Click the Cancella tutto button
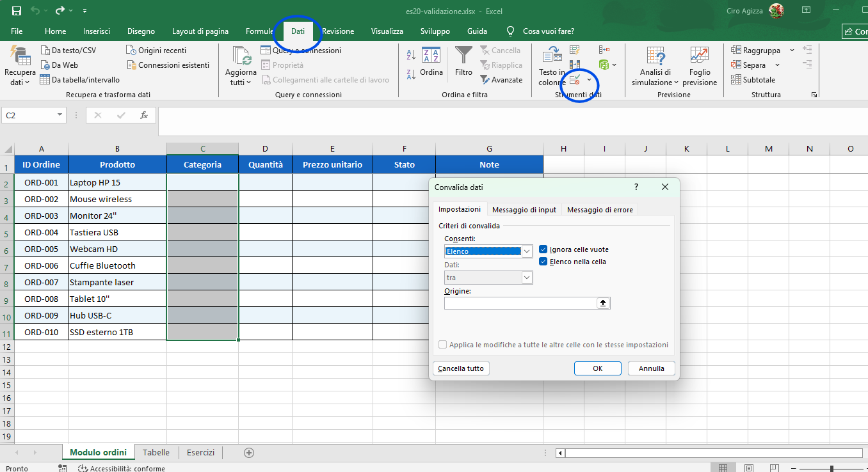868x472 pixels. coord(461,368)
